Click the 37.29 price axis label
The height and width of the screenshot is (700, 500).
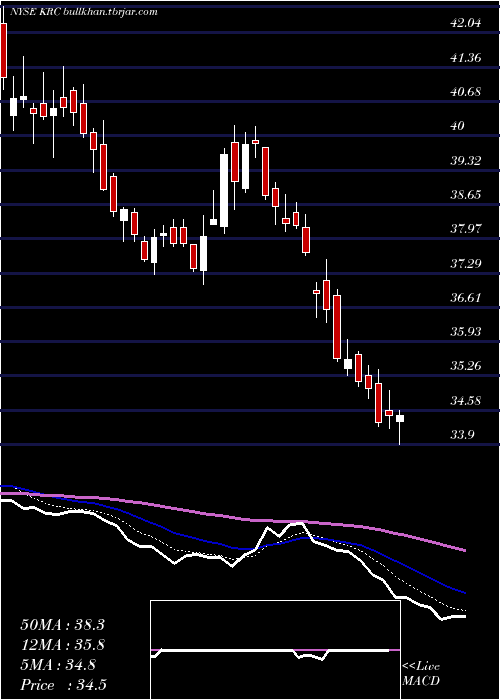tap(466, 263)
